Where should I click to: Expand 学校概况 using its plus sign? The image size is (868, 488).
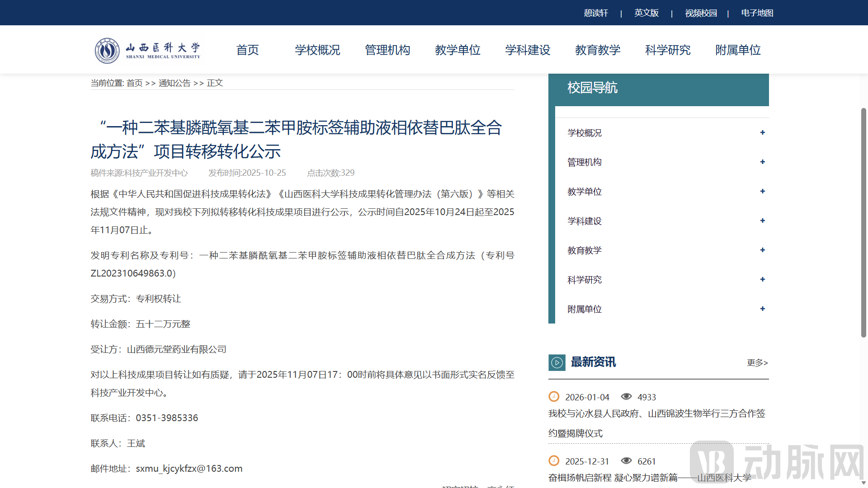pyautogui.click(x=762, y=132)
